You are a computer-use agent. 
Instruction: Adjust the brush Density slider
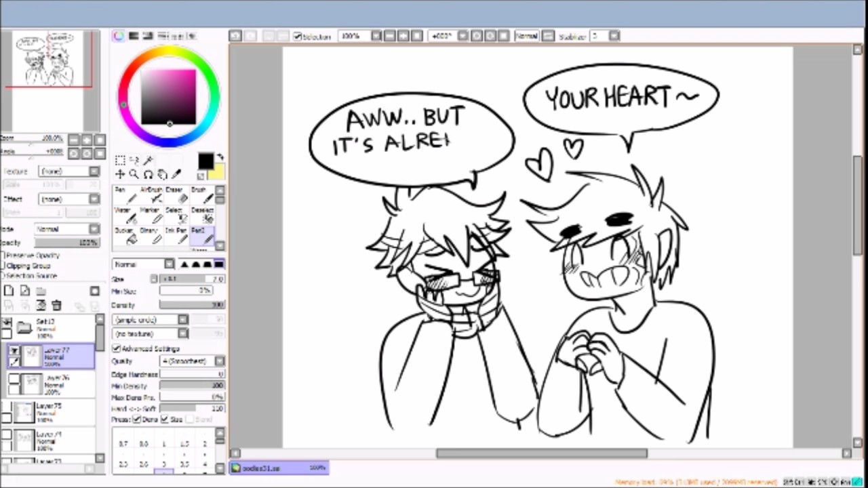(193, 305)
